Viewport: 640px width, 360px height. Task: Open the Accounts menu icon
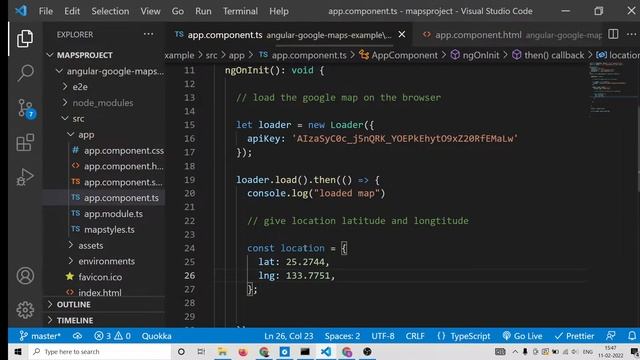(25, 276)
